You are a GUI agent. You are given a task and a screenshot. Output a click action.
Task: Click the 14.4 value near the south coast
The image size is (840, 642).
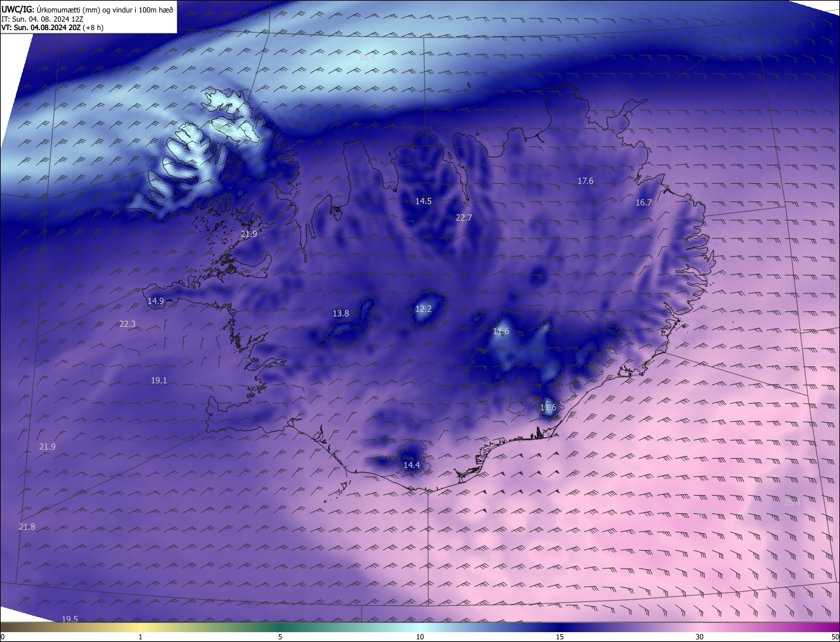411,465
